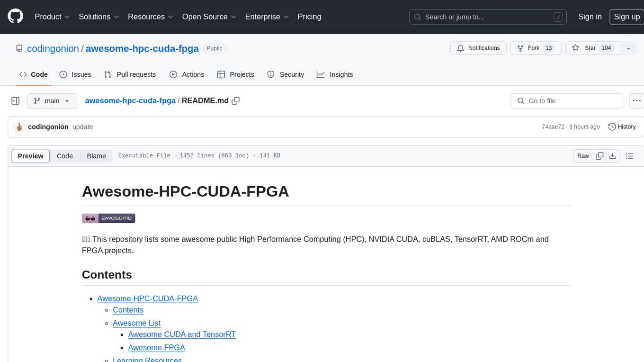The image size is (644, 362).
Task: Switch to the Security tab
Action: [x=286, y=74]
